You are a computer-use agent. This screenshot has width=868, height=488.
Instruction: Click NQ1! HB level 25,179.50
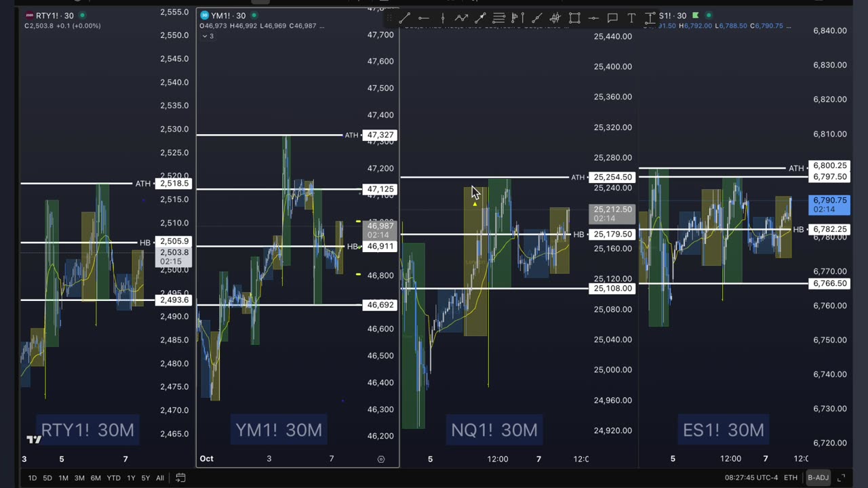pos(612,234)
